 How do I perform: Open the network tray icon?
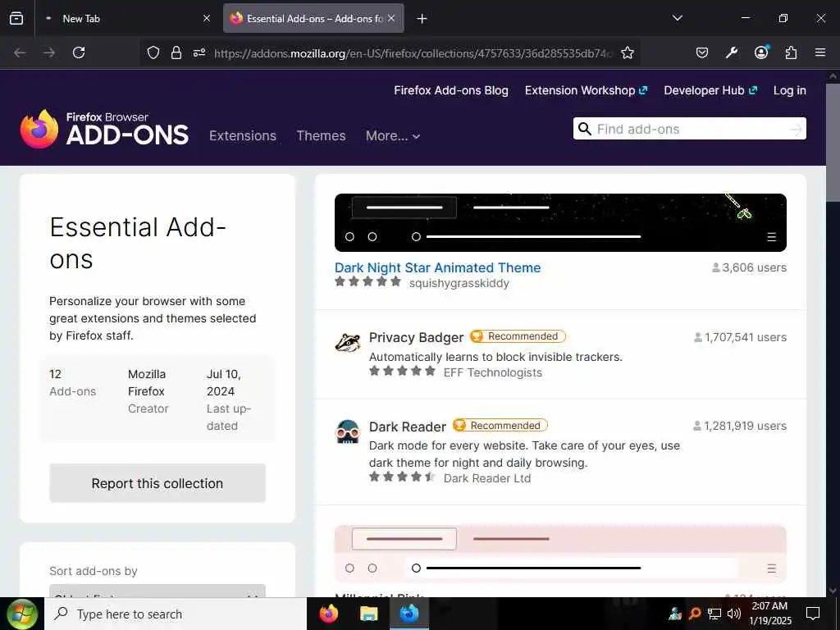coord(714,614)
